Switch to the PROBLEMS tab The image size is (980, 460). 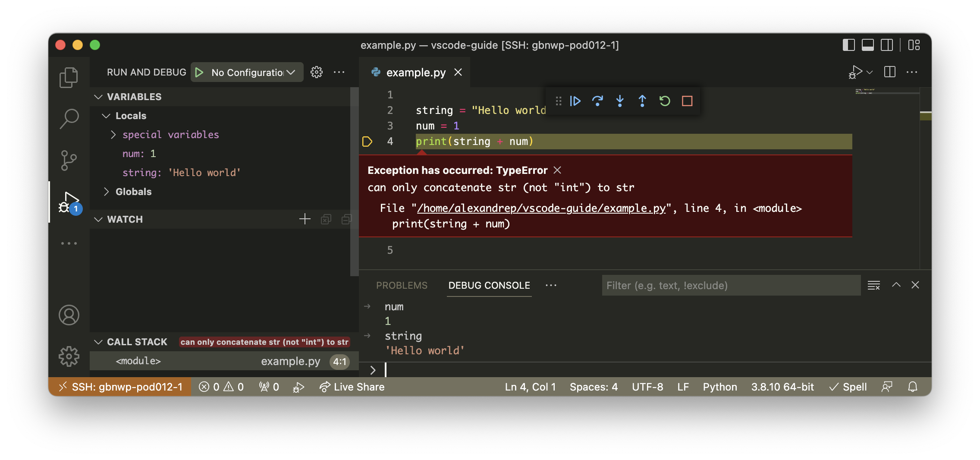coord(402,285)
